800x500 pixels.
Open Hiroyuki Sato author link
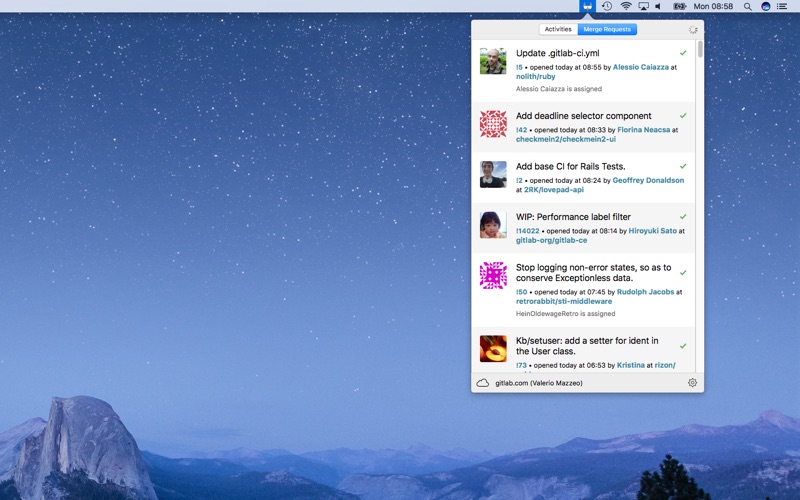(653, 231)
